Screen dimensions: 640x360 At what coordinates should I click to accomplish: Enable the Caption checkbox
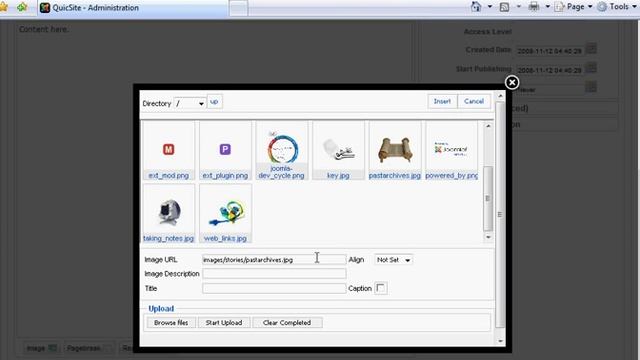pos(380,288)
